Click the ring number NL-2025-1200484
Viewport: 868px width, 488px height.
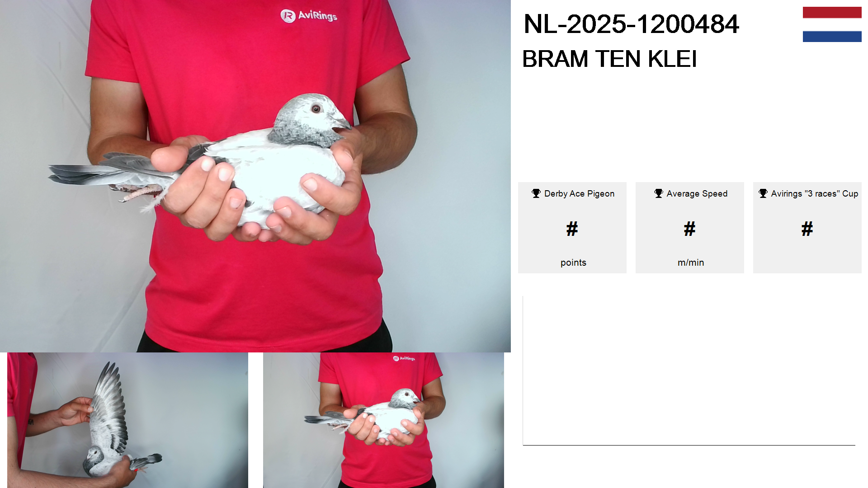coord(631,24)
